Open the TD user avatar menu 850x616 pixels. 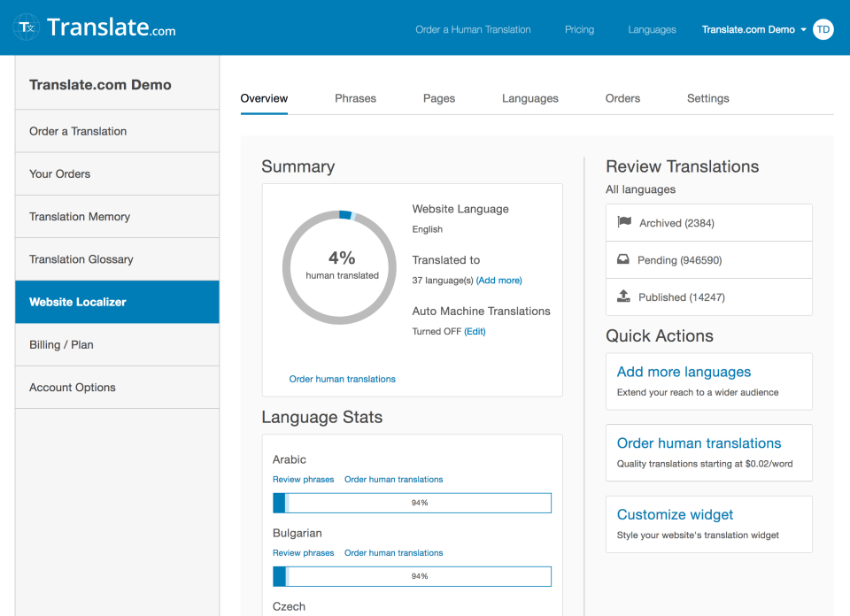[823, 29]
